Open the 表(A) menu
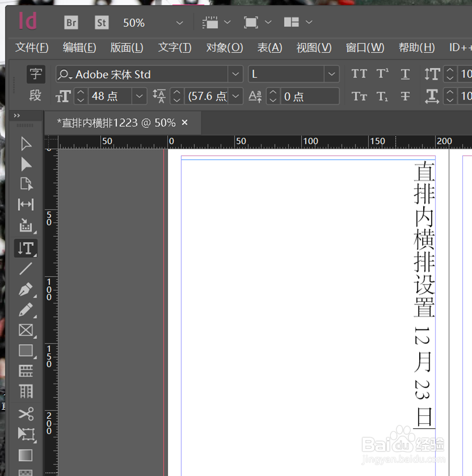Viewport: 472px width, 476px height. click(270, 48)
